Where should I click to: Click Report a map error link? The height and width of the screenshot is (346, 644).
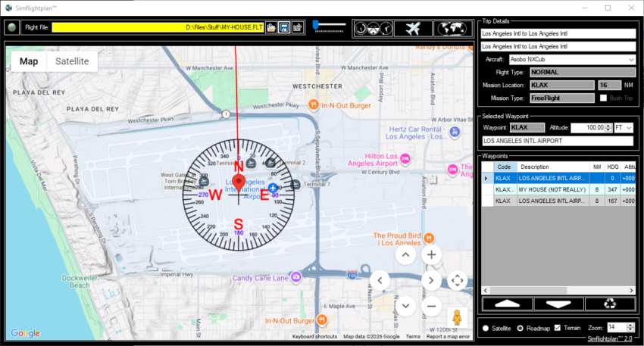pos(448,337)
